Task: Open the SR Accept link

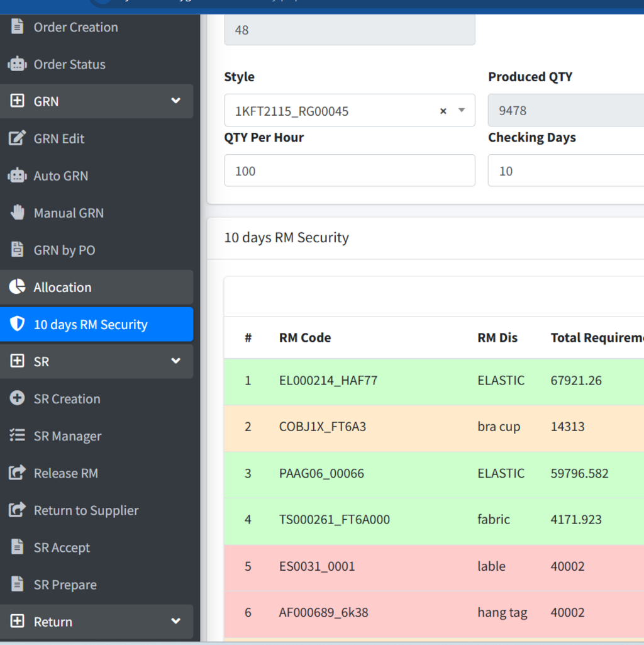Action: 62,547
